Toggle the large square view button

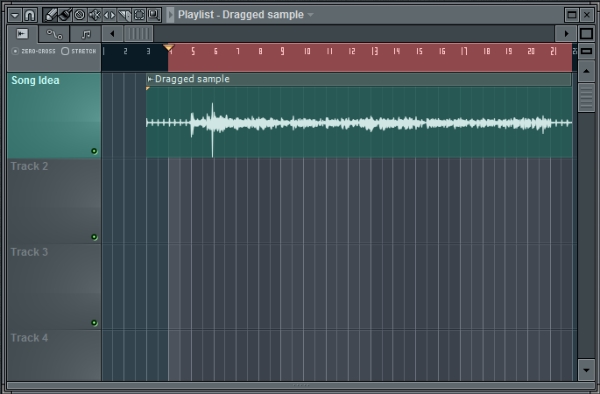click(586, 34)
